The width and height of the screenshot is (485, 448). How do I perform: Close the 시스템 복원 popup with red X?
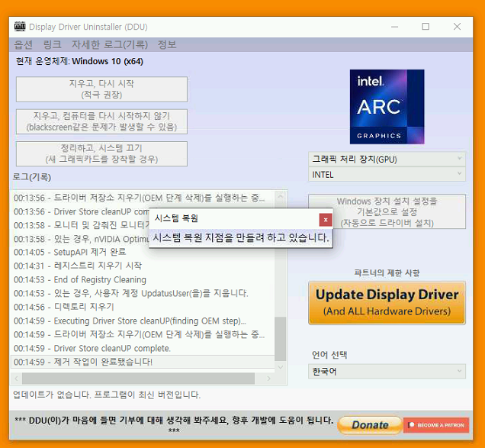click(x=326, y=220)
